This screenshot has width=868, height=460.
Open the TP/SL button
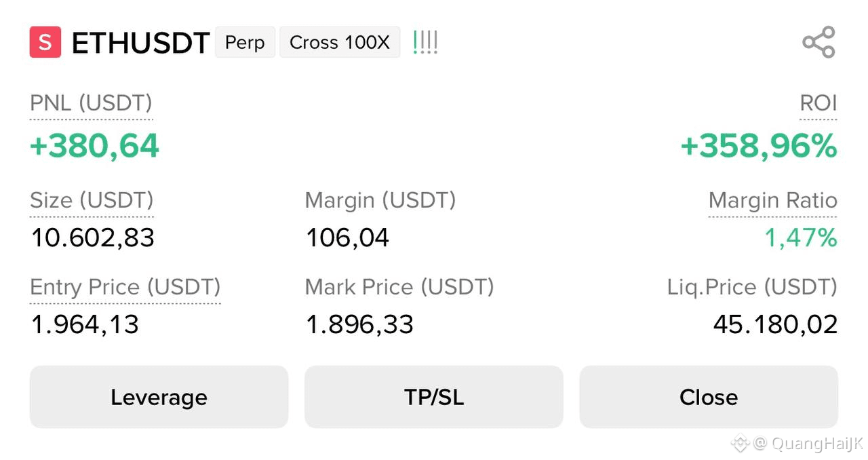tap(434, 397)
